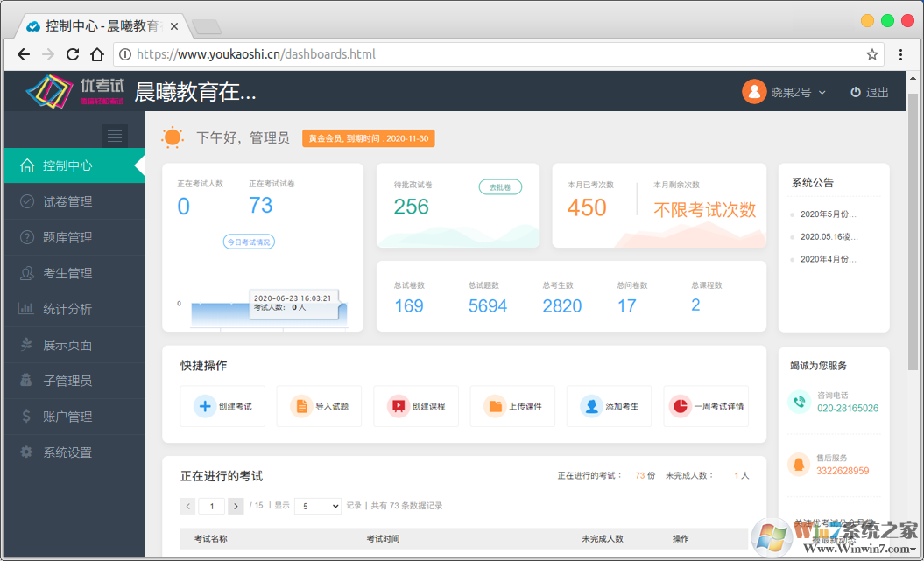Open the page size dropdown showing 5
The width and height of the screenshot is (924, 561).
(x=317, y=506)
